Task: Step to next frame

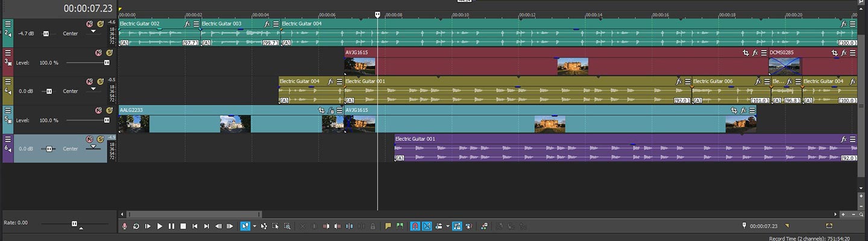Action: pyautogui.click(x=230, y=226)
